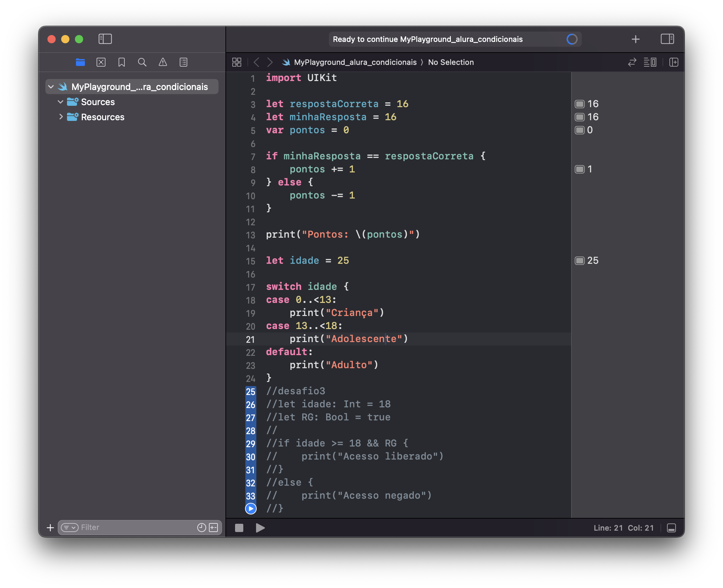Select the Sources folder row
The height and width of the screenshot is (588, 723).
132,102
